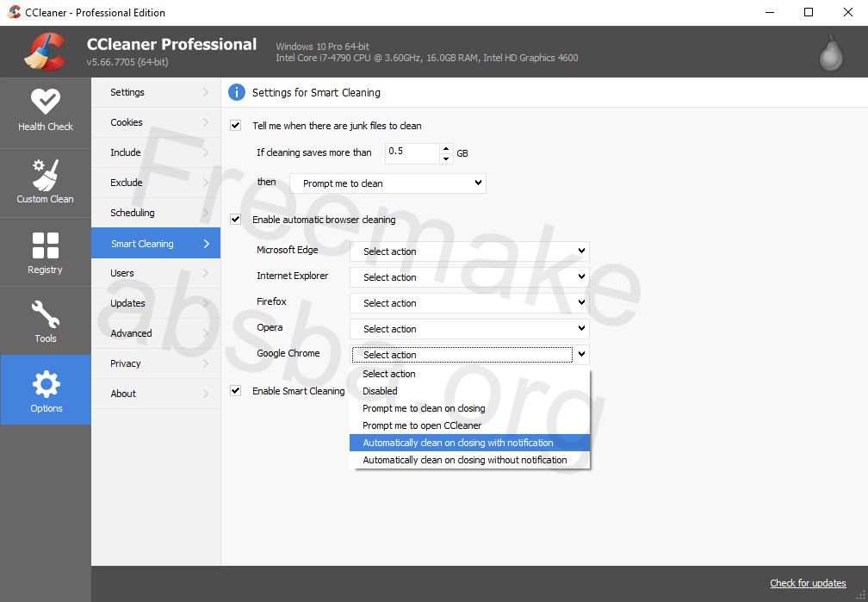Open the Users options page
The width and height of the screenshot is (868, 602).
[156, 273]
